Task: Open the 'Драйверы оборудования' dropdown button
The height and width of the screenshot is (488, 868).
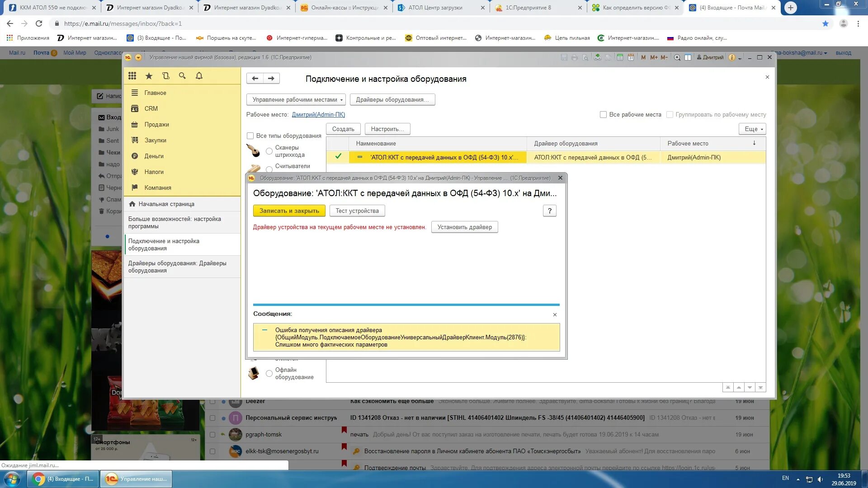Action: [393, 99]
